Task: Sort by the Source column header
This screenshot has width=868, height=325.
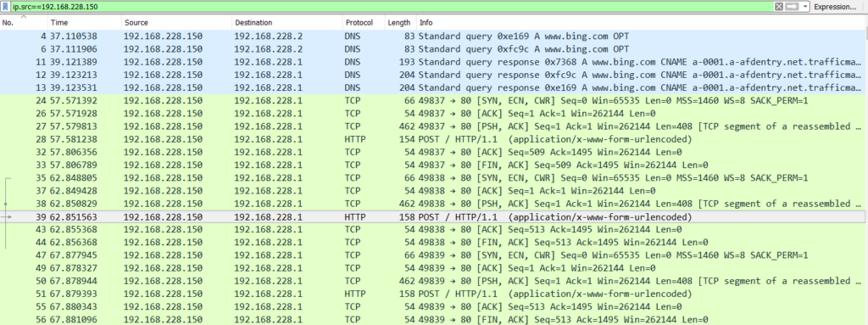Action: coord(176,23)
